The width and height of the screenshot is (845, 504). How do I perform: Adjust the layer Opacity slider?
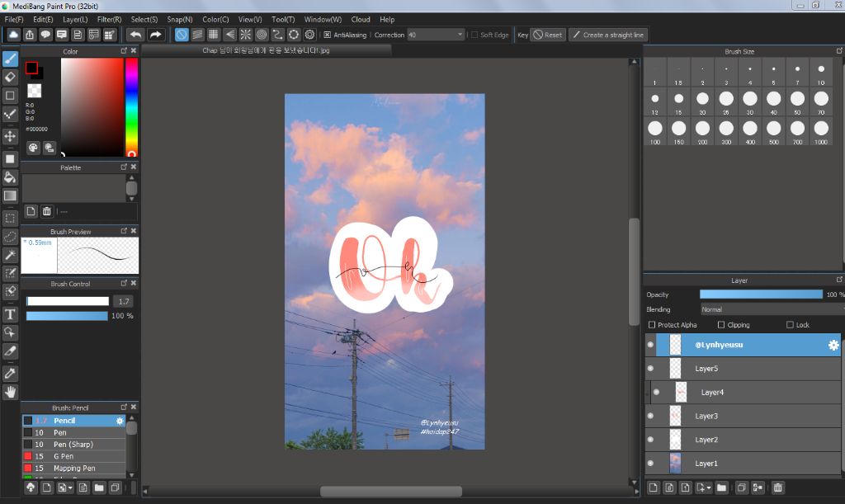pos(761,294)
